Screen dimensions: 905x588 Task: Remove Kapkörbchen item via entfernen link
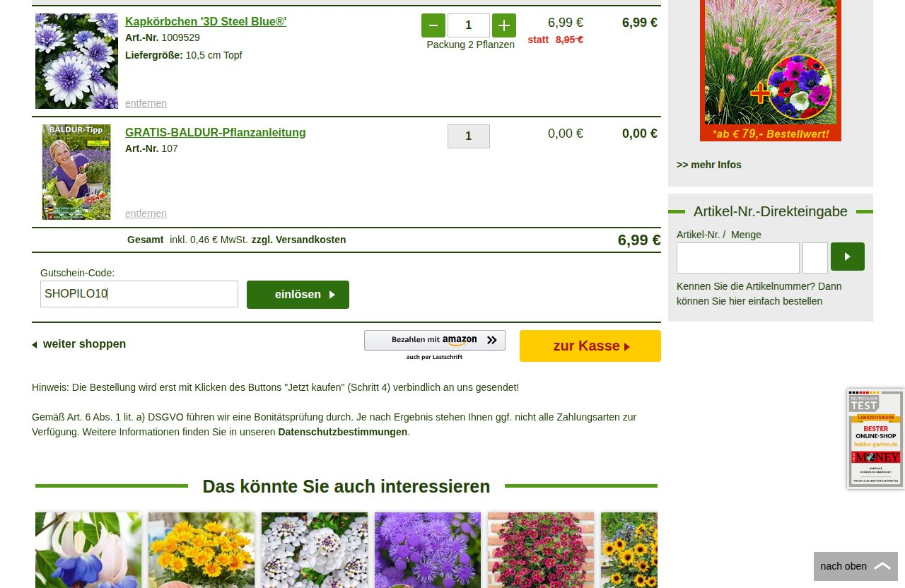coord(146,103)
